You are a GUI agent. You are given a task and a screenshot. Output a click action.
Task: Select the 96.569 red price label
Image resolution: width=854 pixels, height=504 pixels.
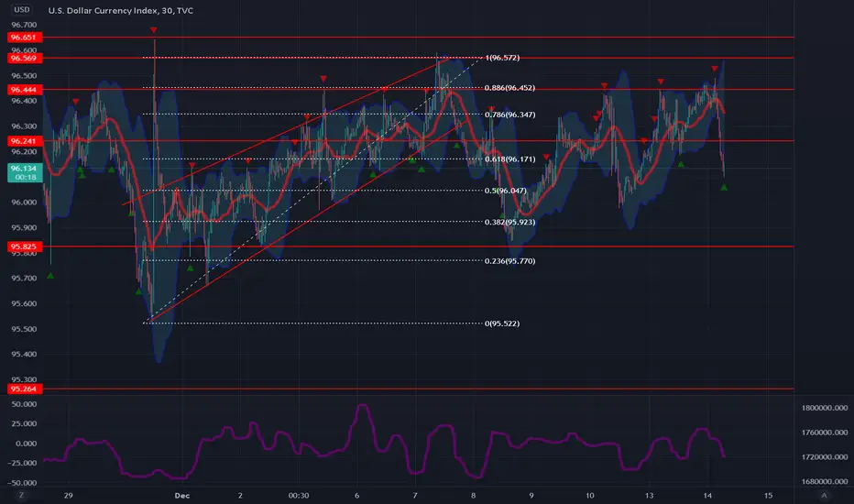25,59
